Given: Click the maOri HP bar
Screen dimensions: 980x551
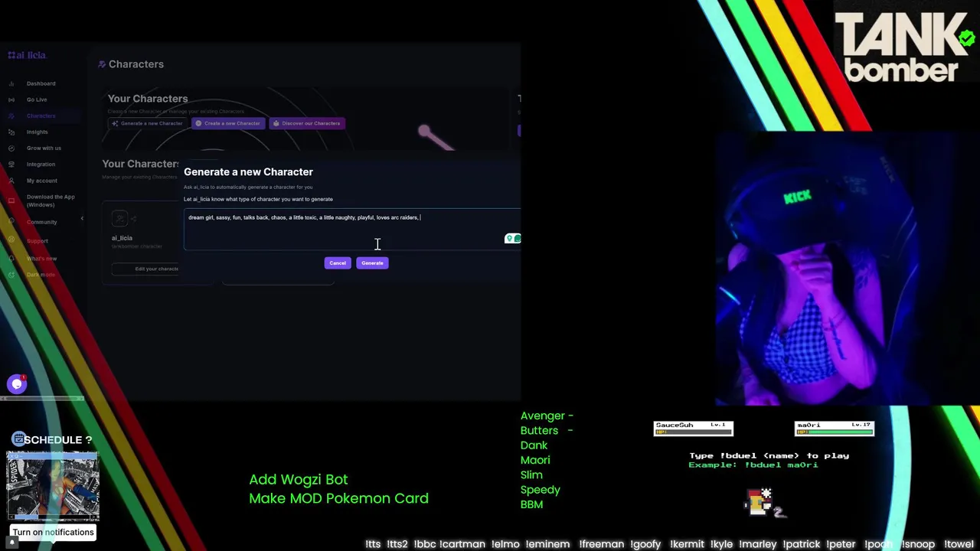Looking at the screenshot, I should point(835,432).
